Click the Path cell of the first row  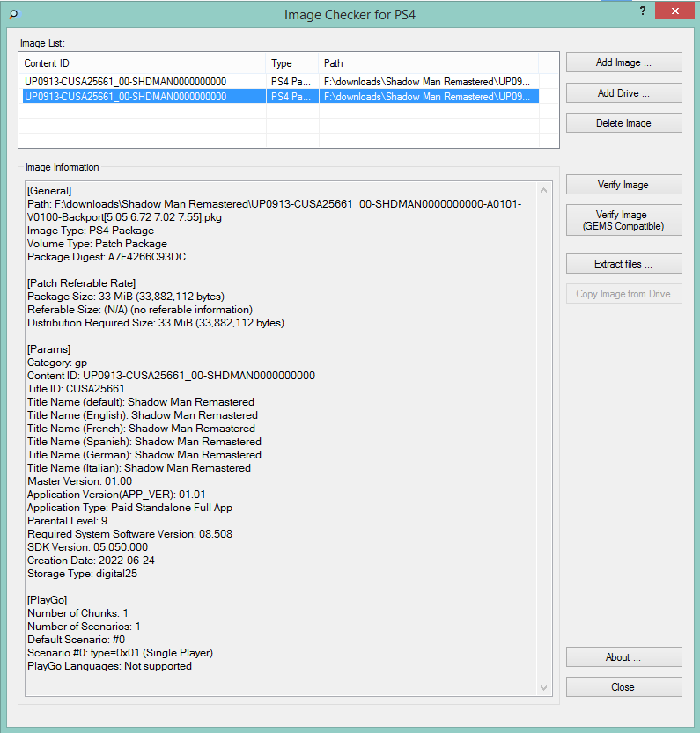427,82
